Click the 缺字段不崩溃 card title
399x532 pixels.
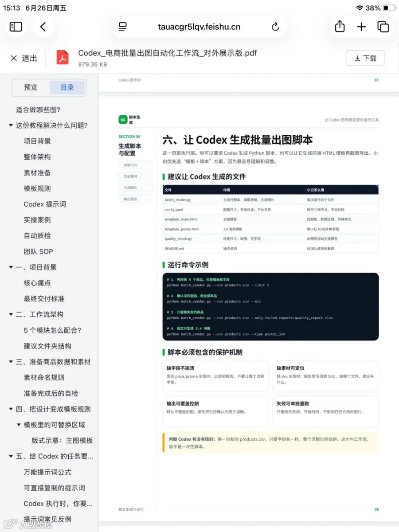click(180, 368)
